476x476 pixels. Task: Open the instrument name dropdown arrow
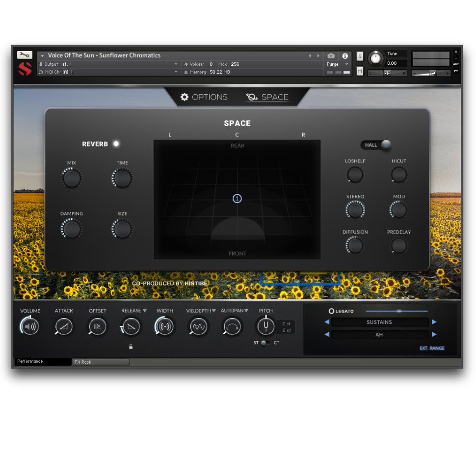click(43, 56)
